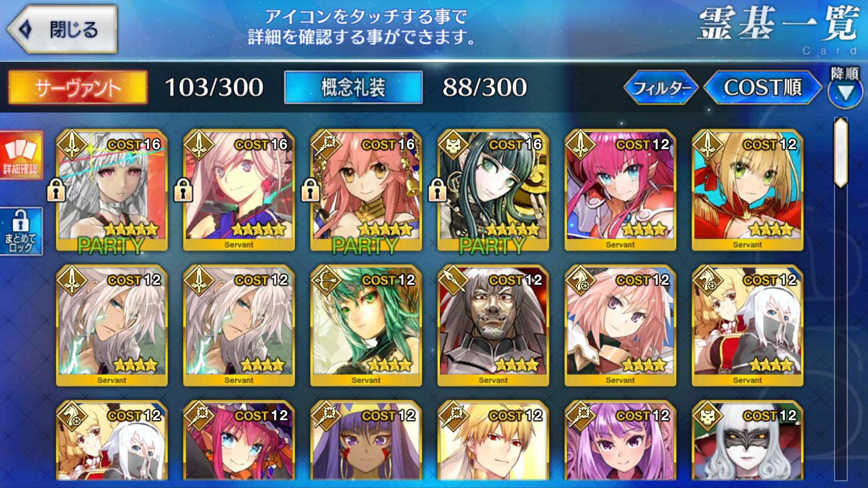Toggle lock on the pink-haired fox-eared servant

(x=310, y=190)
